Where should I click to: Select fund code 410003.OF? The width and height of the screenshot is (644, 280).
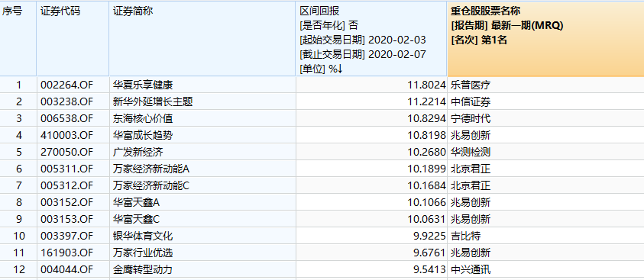tap(67, 135)
